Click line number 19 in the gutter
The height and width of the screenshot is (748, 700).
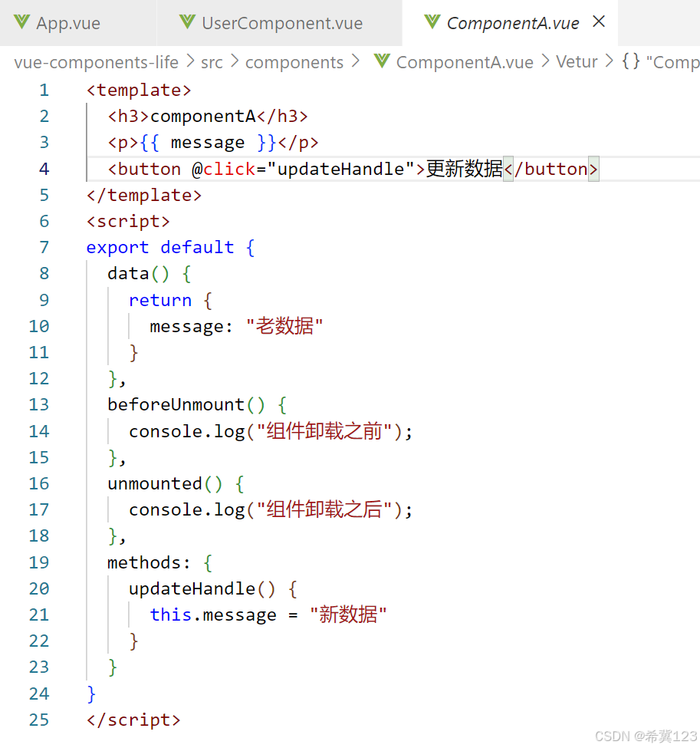click(38, 562)
